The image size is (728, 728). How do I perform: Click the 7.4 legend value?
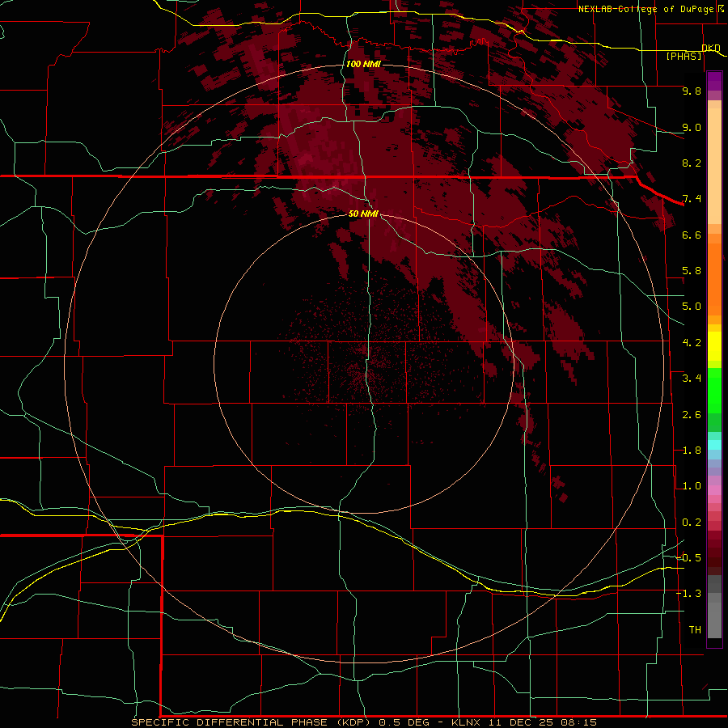point(692,199)
